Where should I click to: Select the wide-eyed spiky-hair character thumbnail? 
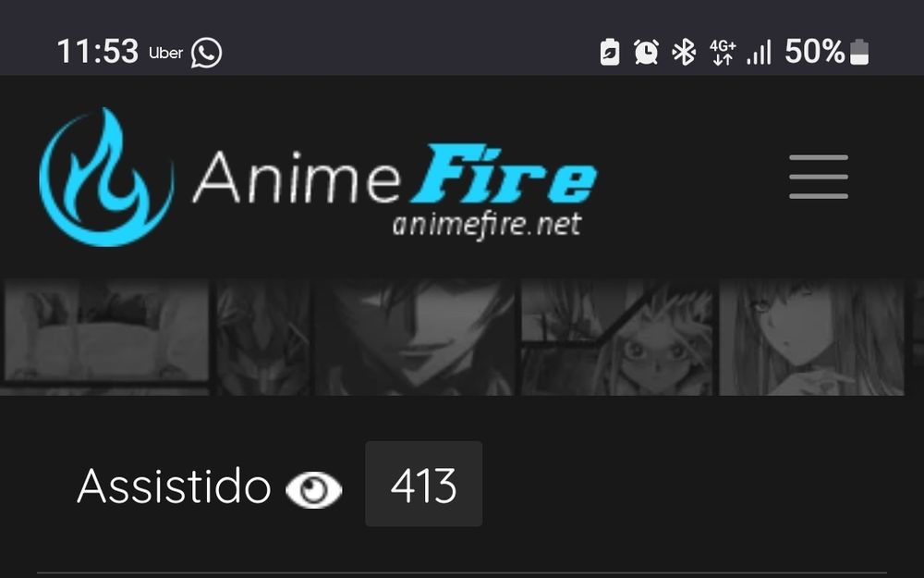[x=617, y=338]
